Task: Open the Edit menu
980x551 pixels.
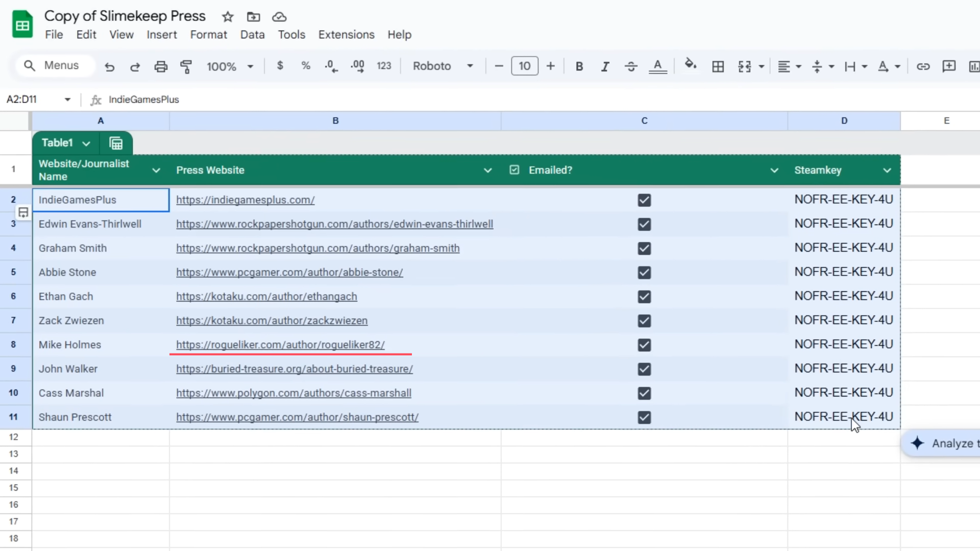Action: 86,35
